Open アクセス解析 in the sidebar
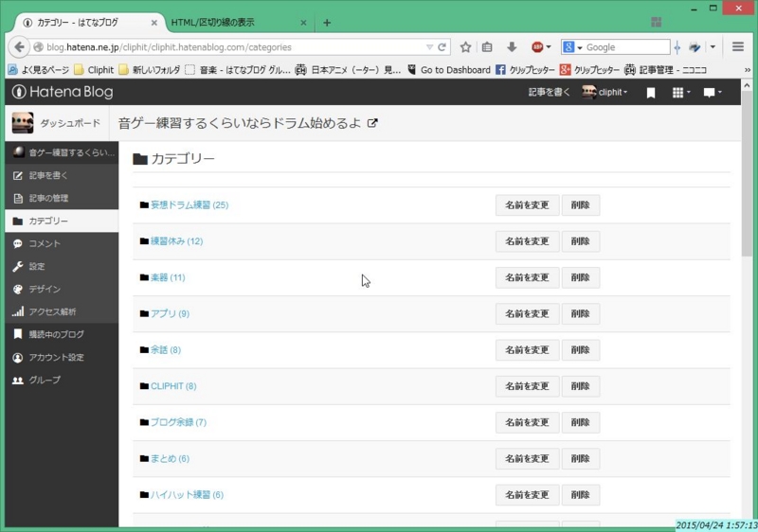Viewport: 758px width, 532px height. click(x=62, y=311)
